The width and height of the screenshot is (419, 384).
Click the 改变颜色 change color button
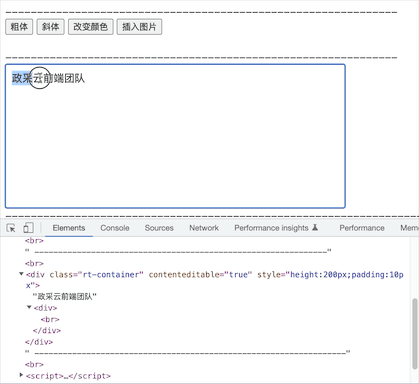click(x=91, y=27)
